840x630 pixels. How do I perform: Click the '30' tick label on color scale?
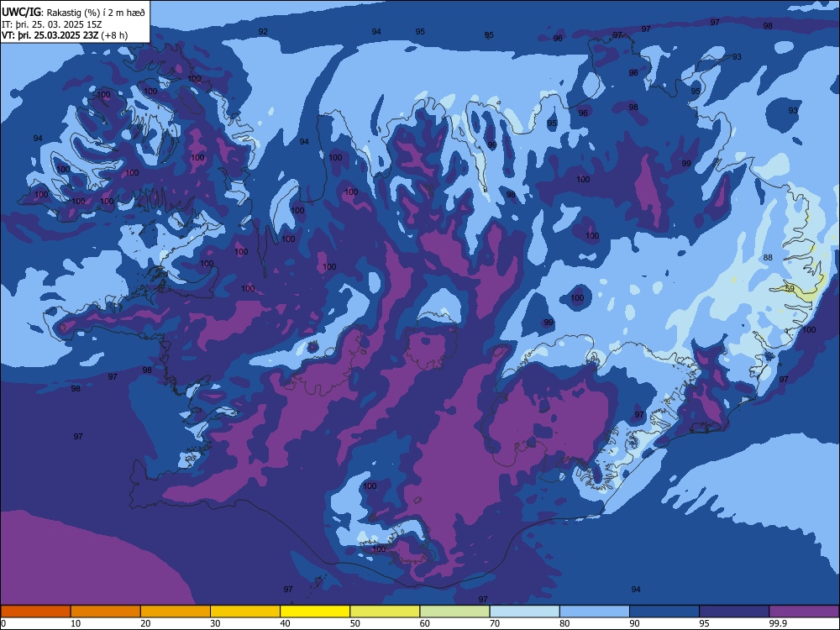[215, 623]
